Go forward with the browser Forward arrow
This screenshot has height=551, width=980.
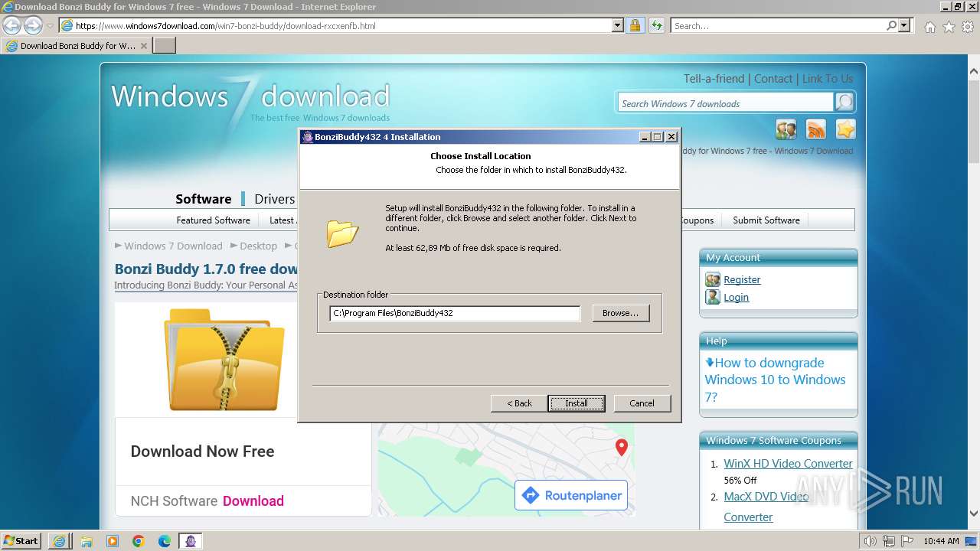click(x=33, y=25)
